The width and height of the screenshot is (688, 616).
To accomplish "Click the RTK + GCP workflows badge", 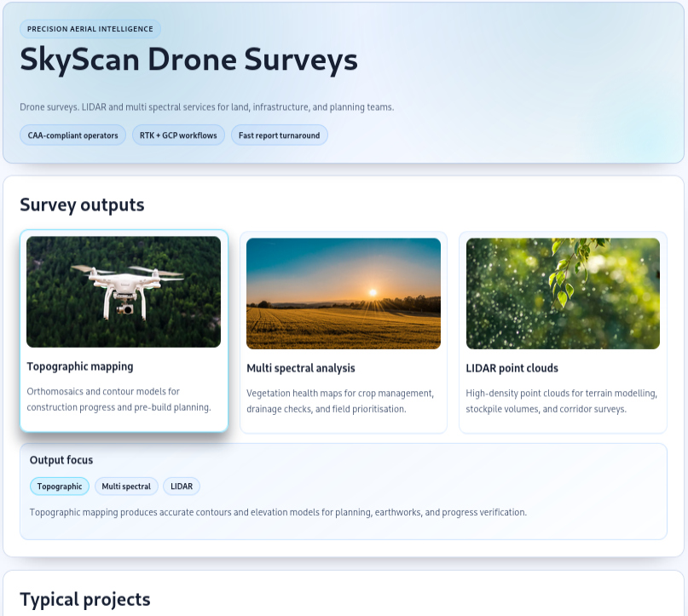I will pyautogui.click(x=177, y=135).
